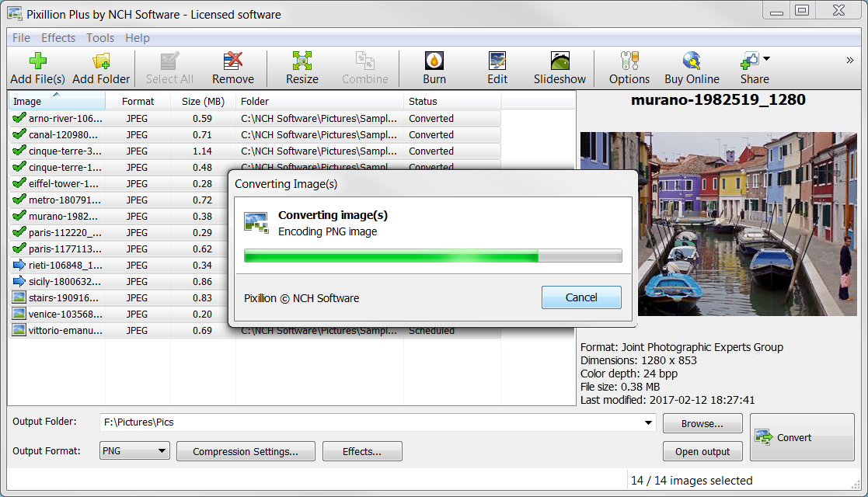Open the File menu

point(21,37)
